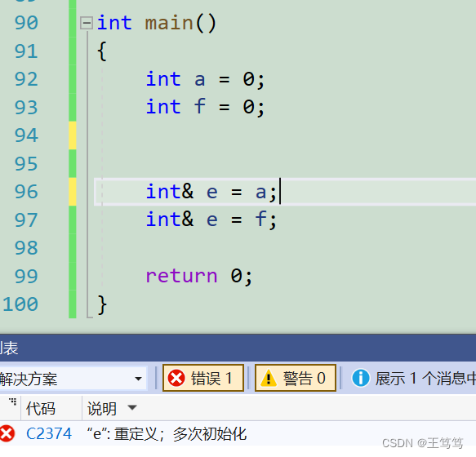This screenshot has width=476, height=457.
Task: Click the error list panel title bar
Action: coord(238,348)
